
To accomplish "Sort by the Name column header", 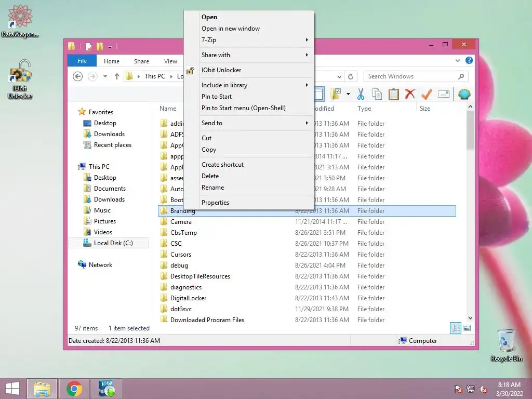I will pyautogui.click(x=168, y=109).
